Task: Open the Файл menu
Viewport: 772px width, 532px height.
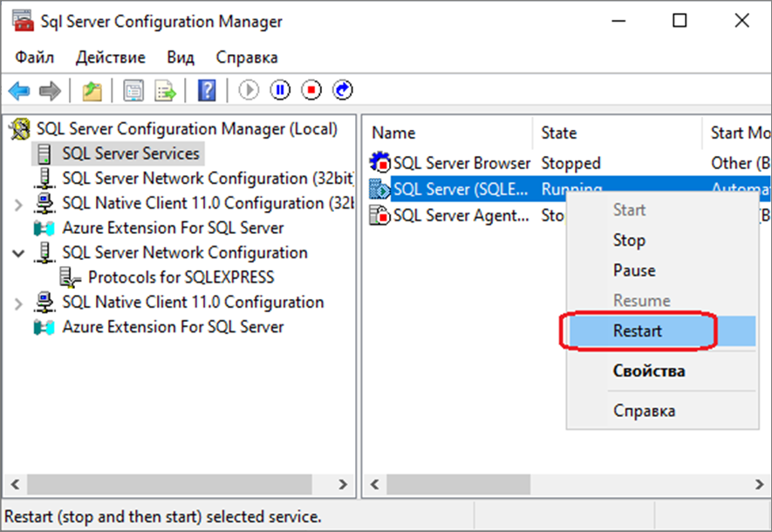Action: pos(35,58)
